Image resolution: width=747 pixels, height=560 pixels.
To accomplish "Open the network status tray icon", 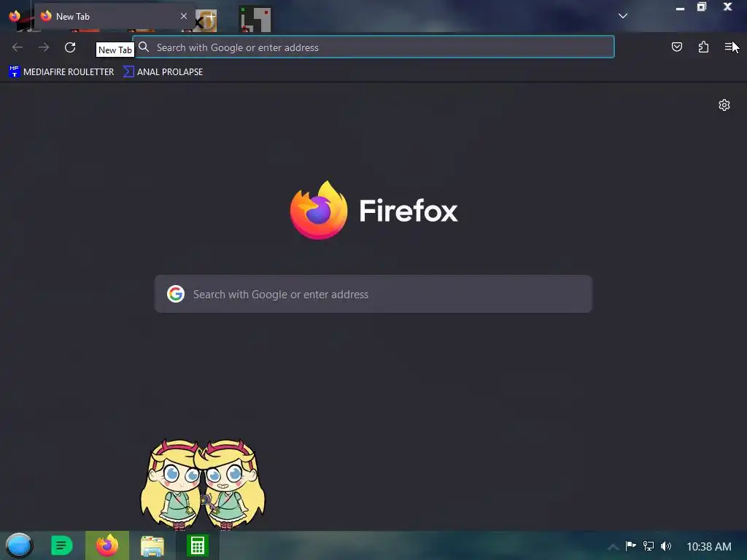I will (648, 545).
